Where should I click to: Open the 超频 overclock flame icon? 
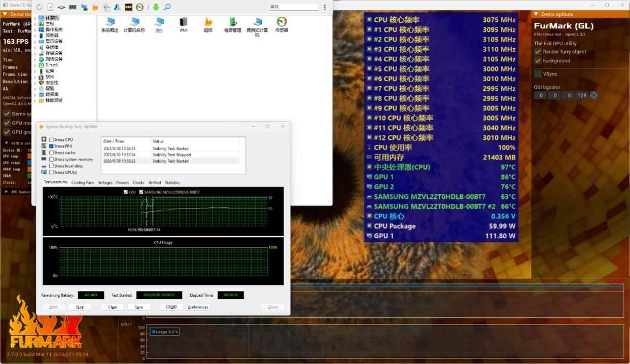[208, 23]
